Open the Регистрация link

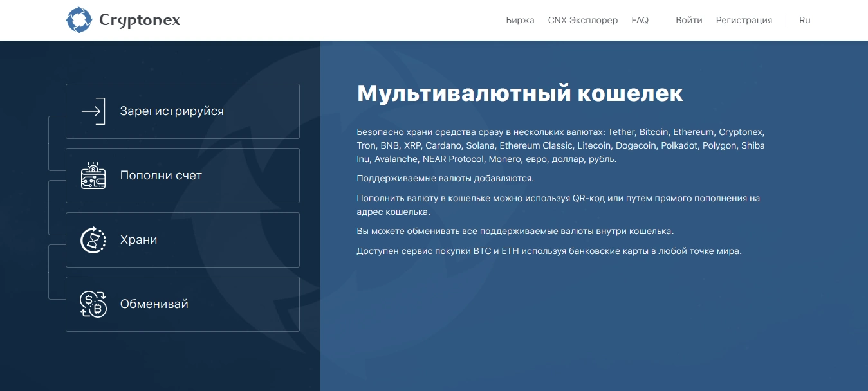744,20
